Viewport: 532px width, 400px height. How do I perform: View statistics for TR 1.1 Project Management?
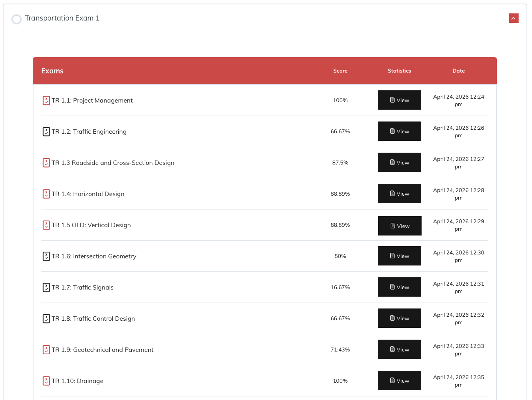(399, 100)
